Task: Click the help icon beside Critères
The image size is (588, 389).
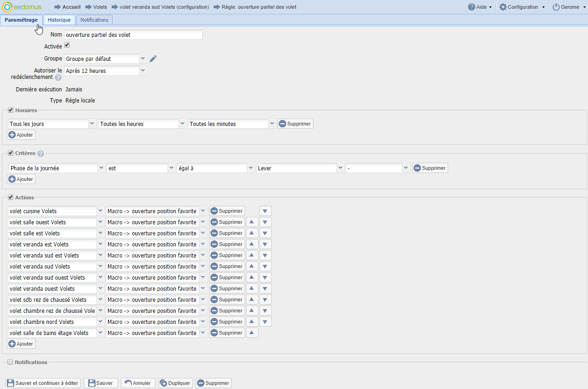Action: point(41,154)
